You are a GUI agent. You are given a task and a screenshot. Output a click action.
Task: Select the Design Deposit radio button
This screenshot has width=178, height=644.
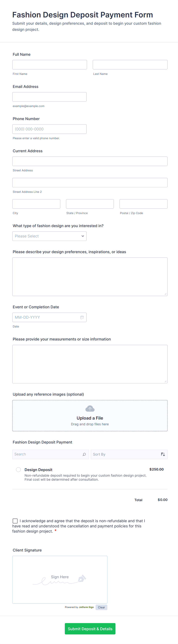pyautogui.click(x=19, y=470)
